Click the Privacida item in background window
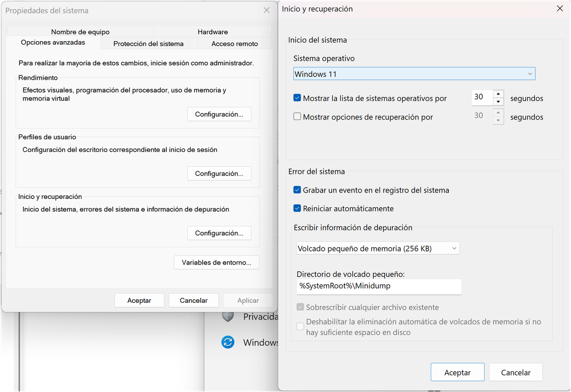This screenshot has width=571, height=392. coord(260,317)
